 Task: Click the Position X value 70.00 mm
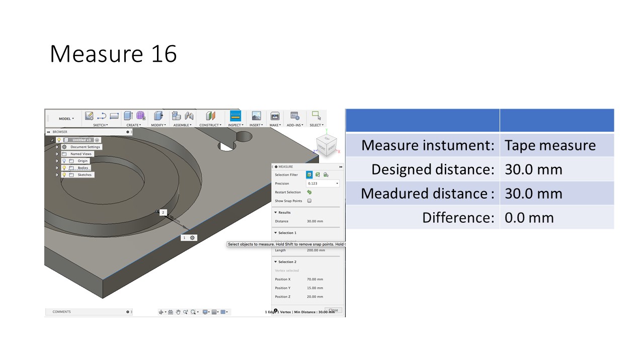click(x=315, y=279)
